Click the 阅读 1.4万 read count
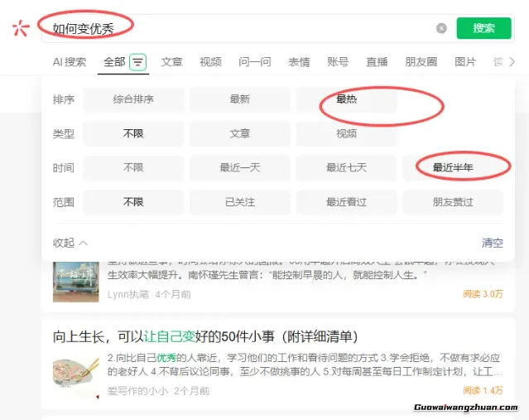This screenshot has width=529, height=420. (483, 391)
